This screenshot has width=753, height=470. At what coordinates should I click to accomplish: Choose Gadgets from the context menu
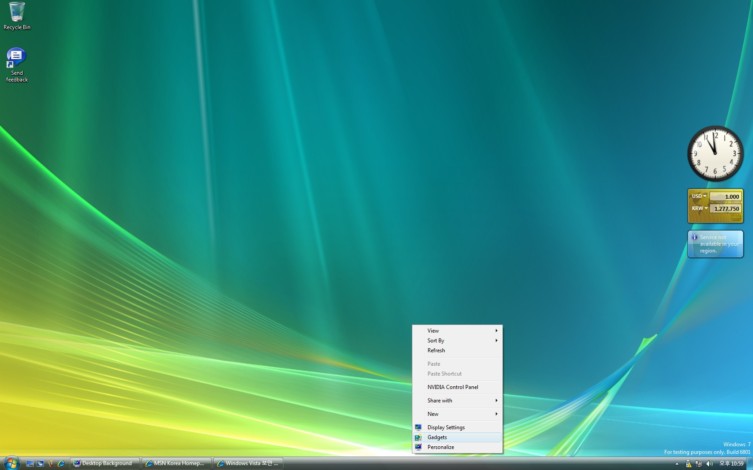457,437
